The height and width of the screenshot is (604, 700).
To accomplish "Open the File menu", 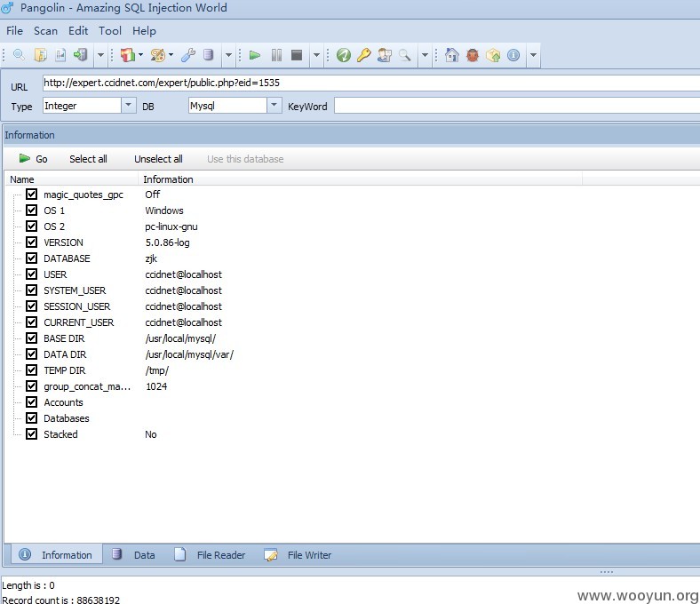I will [14, 31].
